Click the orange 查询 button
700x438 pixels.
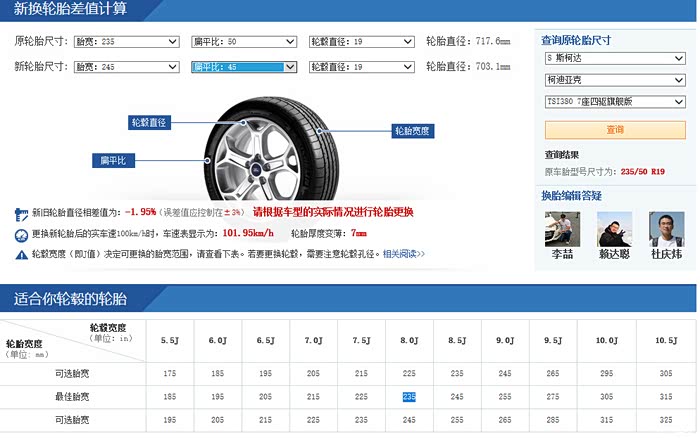pyautogui.click(x=615, y=130)
